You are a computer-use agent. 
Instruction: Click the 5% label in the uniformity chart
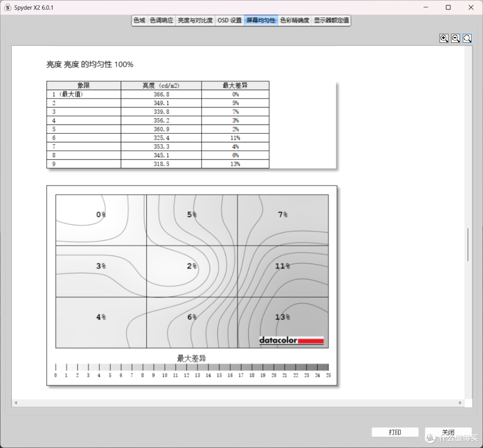coord(192,214)
